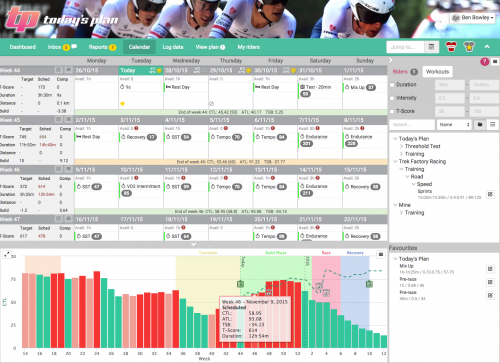Screen dimensions: 500x363
Task: Open the Log data tab
Action: point(173,47)
